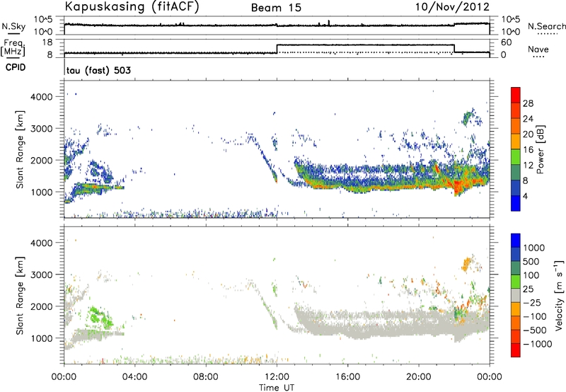The image size is (566, 392).
Task: Click the date '10/Nov/2012'
Action: 452,6
